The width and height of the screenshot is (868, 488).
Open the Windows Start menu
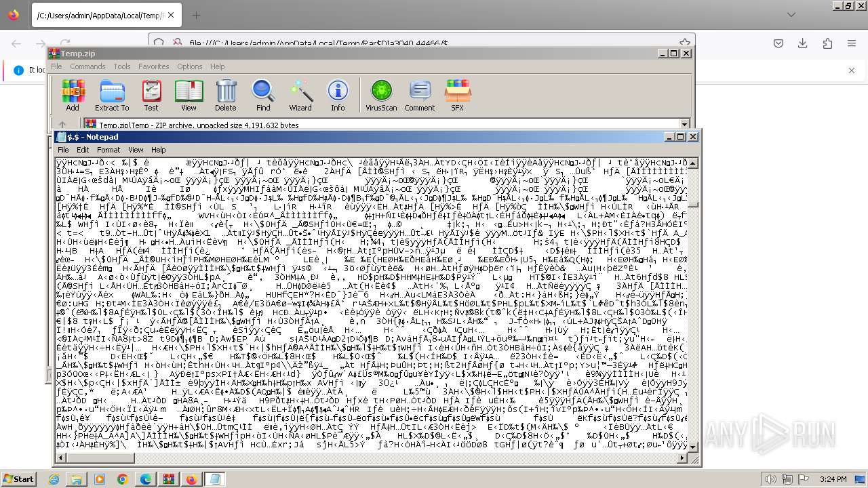[x=18, y=479]
